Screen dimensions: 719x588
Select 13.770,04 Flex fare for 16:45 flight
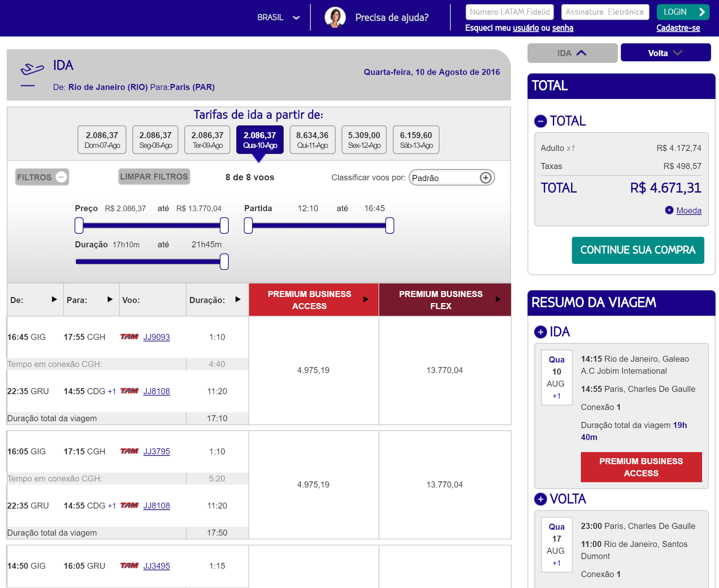pos(444,370)
